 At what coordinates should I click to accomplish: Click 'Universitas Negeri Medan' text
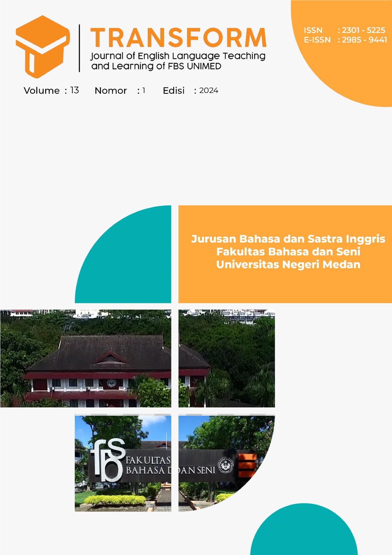point(288,264)
